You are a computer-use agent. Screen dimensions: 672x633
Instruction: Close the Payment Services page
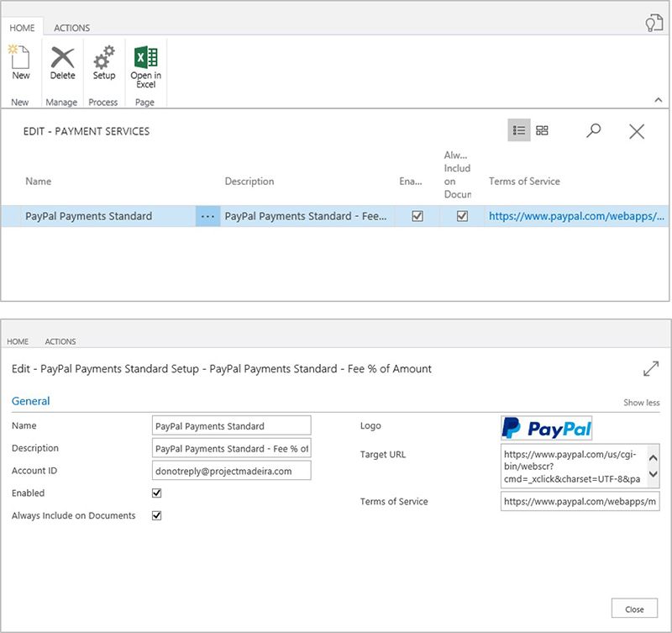point(637,131)
